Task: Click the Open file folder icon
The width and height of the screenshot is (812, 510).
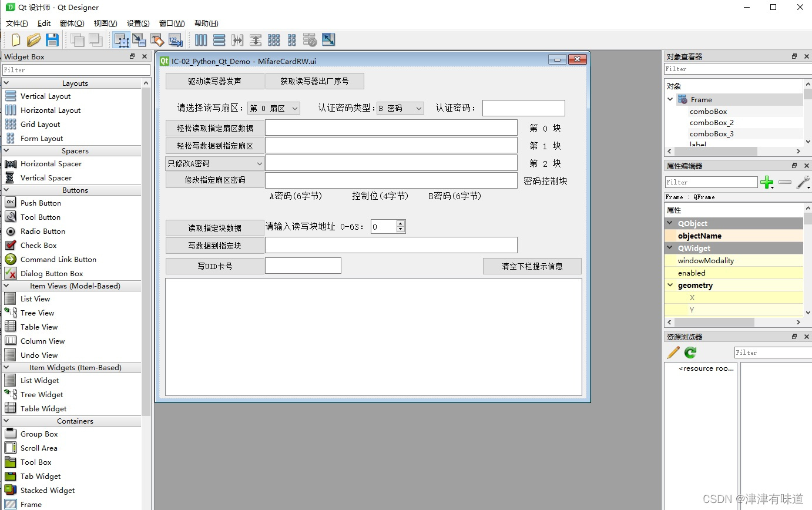Action: (x=34, y=40)
